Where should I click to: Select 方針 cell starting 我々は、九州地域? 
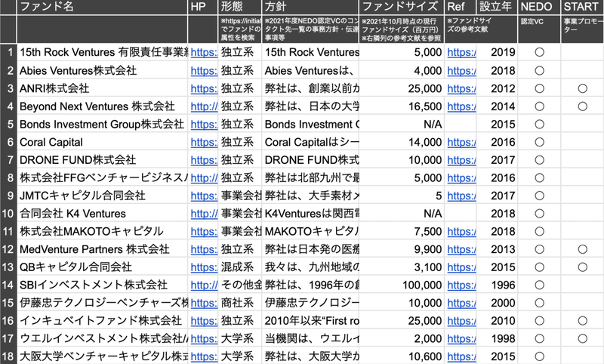[x=310, y=267]
